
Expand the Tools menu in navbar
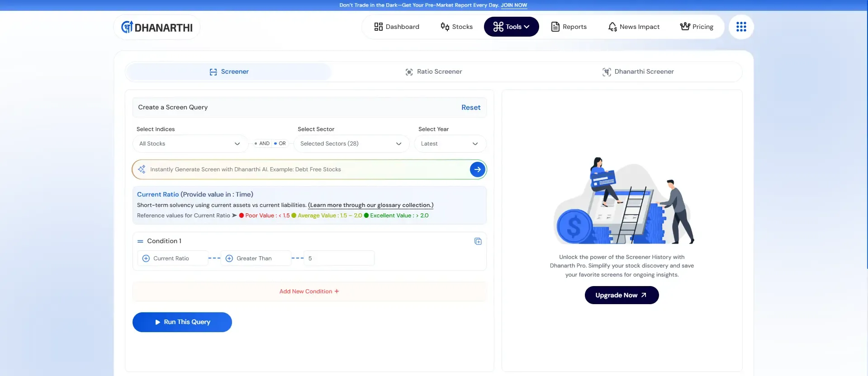click(511, 27)
